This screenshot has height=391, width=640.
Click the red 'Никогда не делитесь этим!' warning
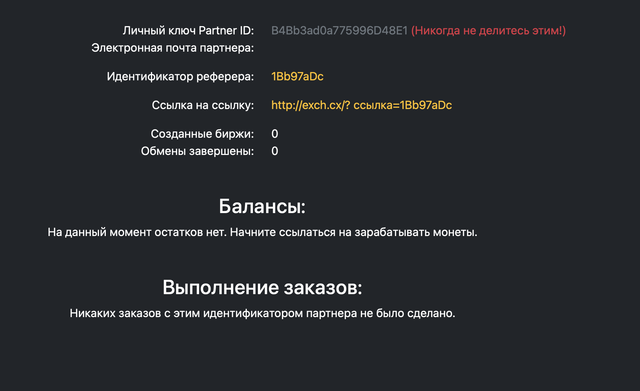[x=488, y=31]
